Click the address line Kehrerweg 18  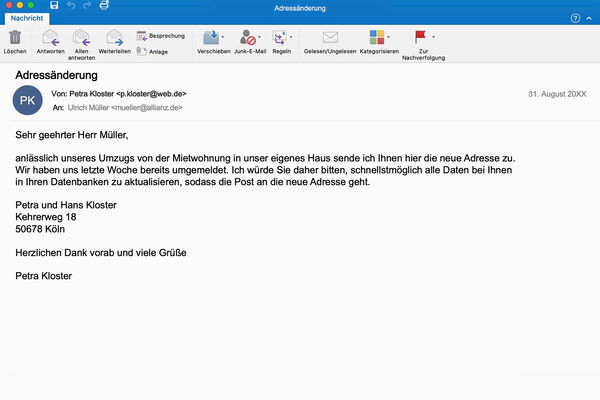[46, 217]
